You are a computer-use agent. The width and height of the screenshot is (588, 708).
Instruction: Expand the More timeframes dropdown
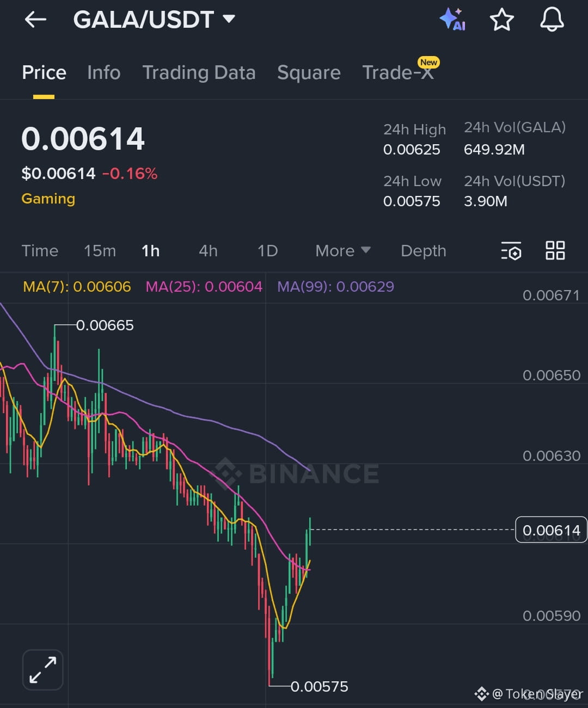tap(342, 251)
